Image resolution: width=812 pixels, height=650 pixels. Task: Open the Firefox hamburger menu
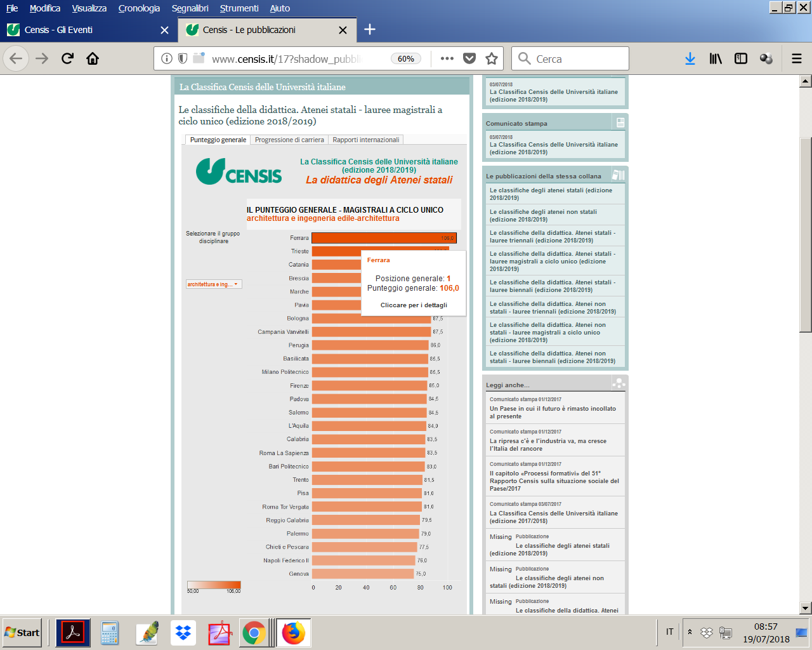point(797,58)
